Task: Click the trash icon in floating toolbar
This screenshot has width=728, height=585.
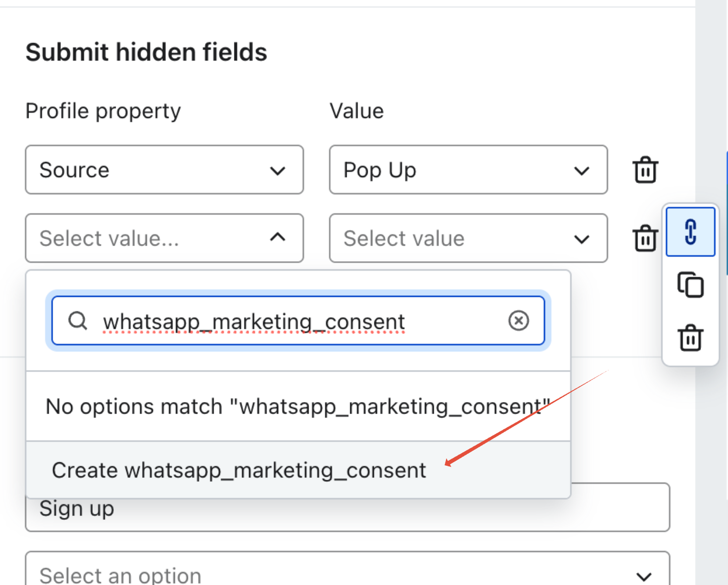Action: pyautogui.click(x=690, y=337)
